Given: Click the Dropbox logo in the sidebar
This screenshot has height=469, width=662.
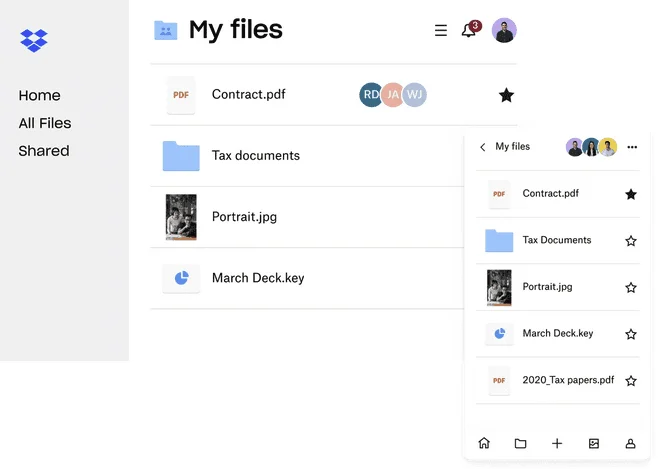Looking at the screenshot, I should (34, 41).
